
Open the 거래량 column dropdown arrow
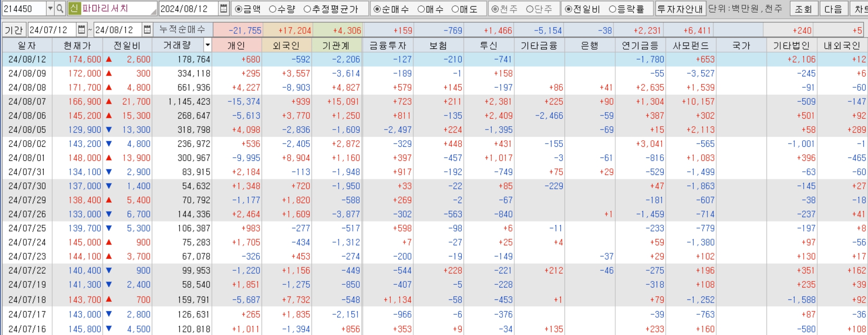click(207, 45)
